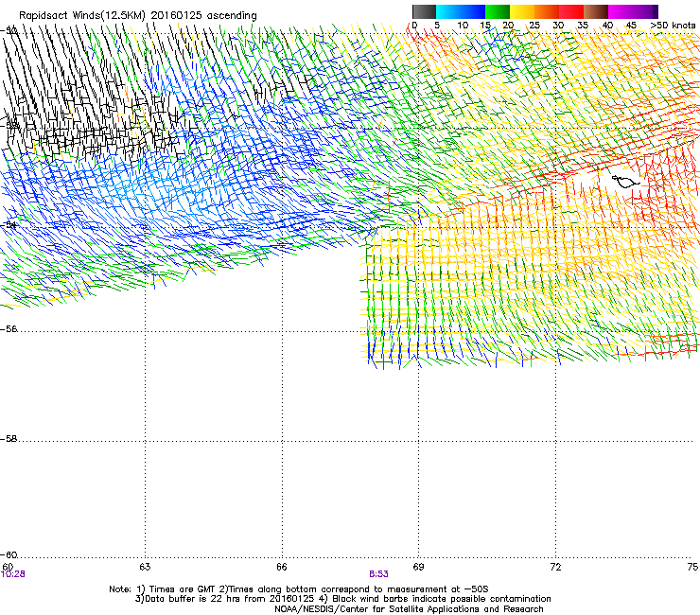Screen dimensions: 700x615
Task: Click the title 'Rapidscat Winds(12.5KM) 20160125 ascending'
Action: point(138,16)
